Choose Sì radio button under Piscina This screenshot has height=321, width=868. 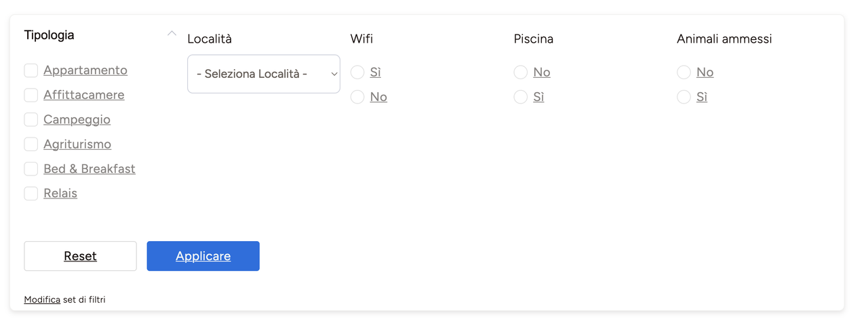pyautogui.click(x=521, y=98)
